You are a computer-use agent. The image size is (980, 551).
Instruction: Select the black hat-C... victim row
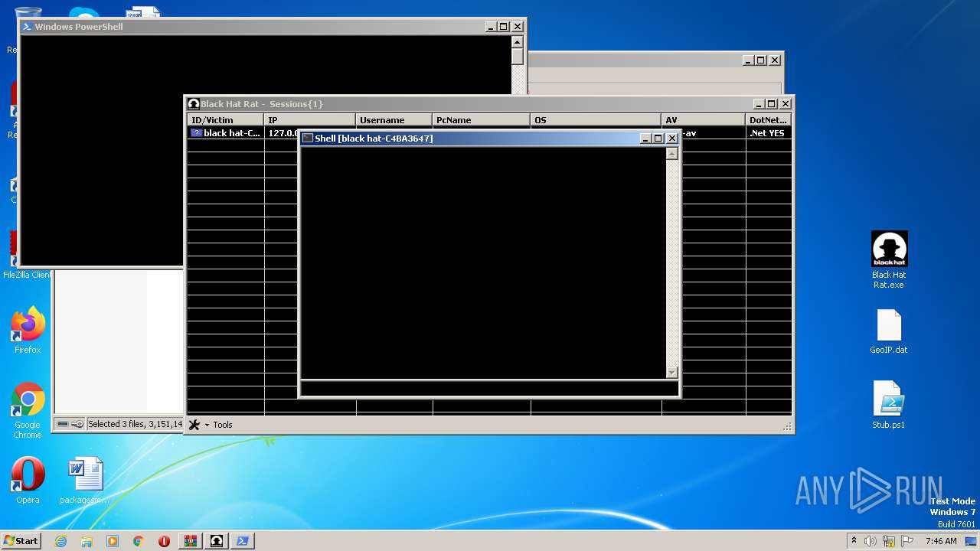click(226, 133)
